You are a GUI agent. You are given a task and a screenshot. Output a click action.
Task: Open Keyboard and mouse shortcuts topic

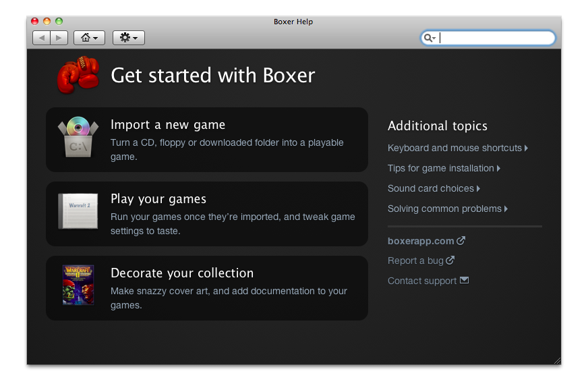(x=455, y=148)
